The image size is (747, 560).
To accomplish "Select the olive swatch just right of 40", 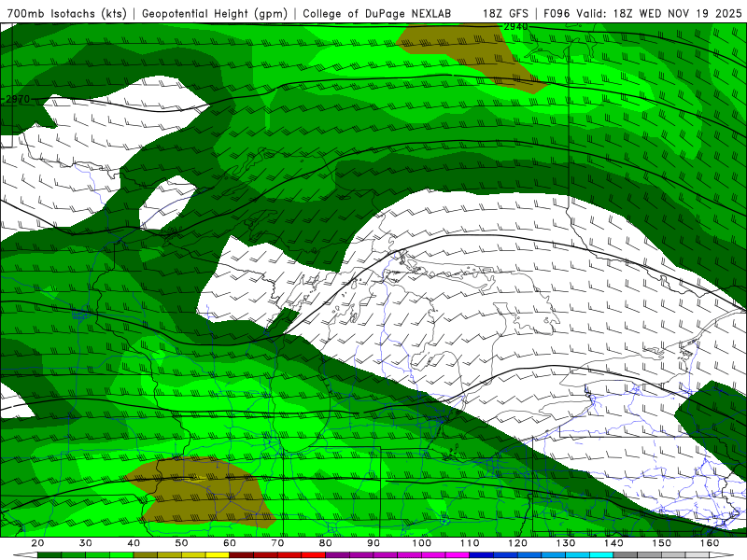I will [x=146, y=555].
